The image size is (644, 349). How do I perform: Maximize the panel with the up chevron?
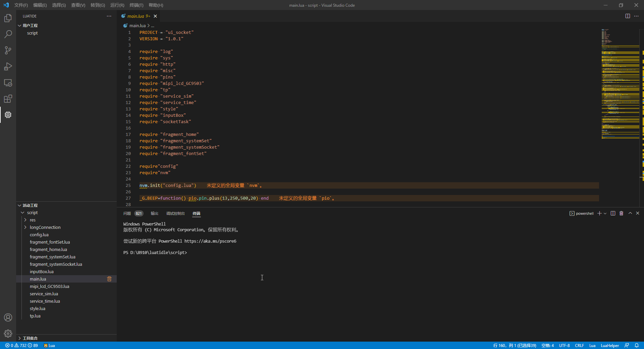630,213
